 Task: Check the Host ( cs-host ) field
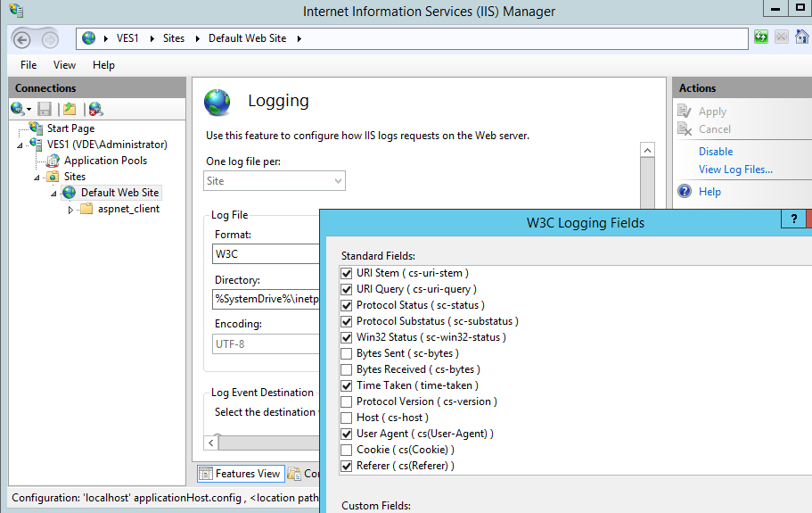(x=347, y=418)
